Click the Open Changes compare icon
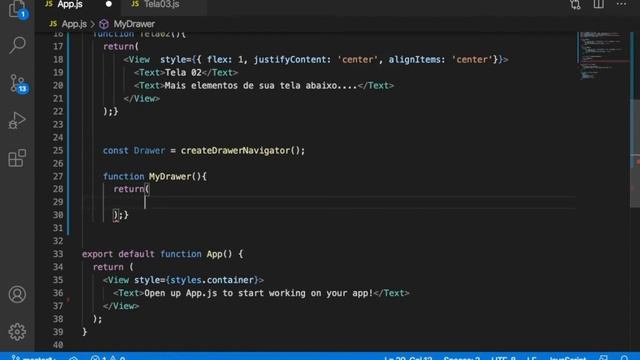 [x=576, y=4]
